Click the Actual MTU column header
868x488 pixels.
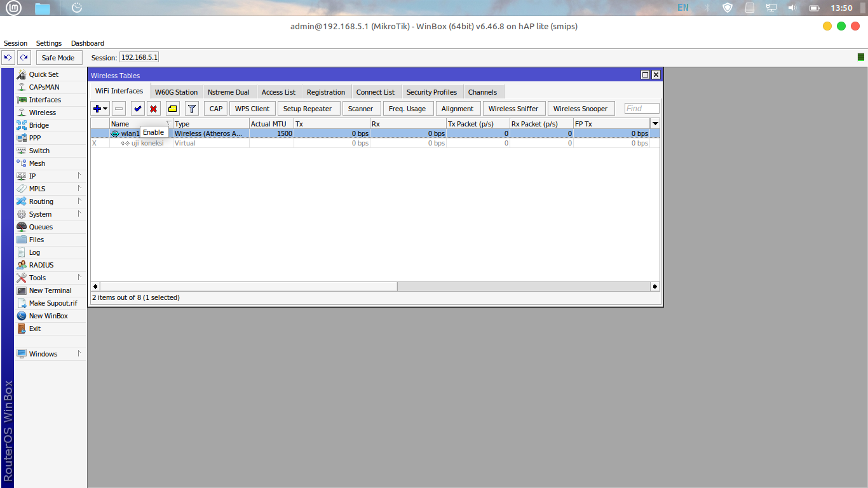coord(271,124)
